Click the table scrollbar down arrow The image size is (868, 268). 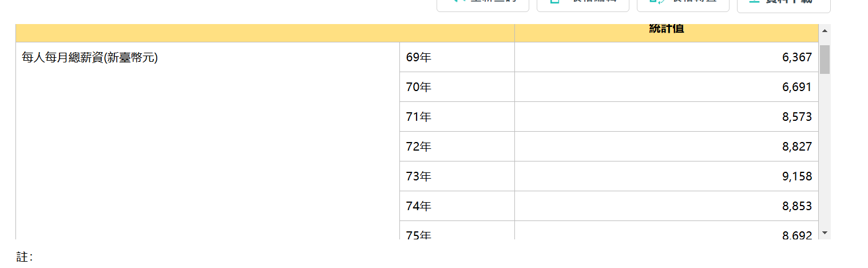825,232
